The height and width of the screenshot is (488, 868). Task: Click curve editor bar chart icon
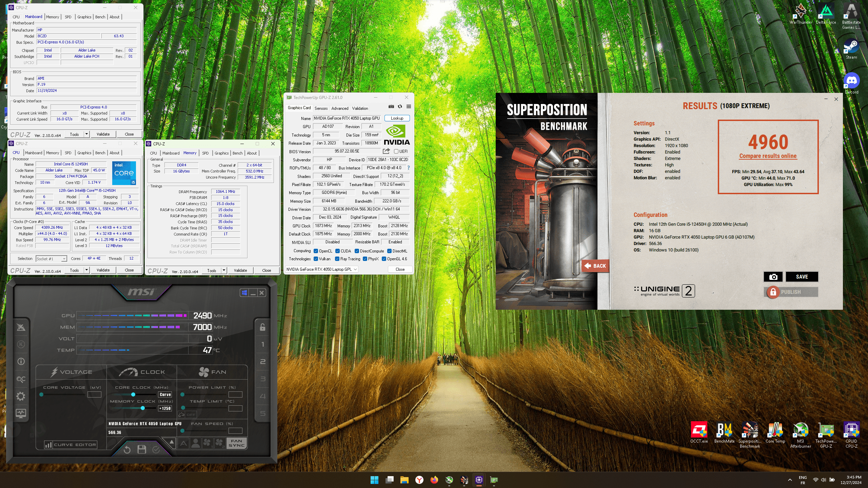pos(48,445)
